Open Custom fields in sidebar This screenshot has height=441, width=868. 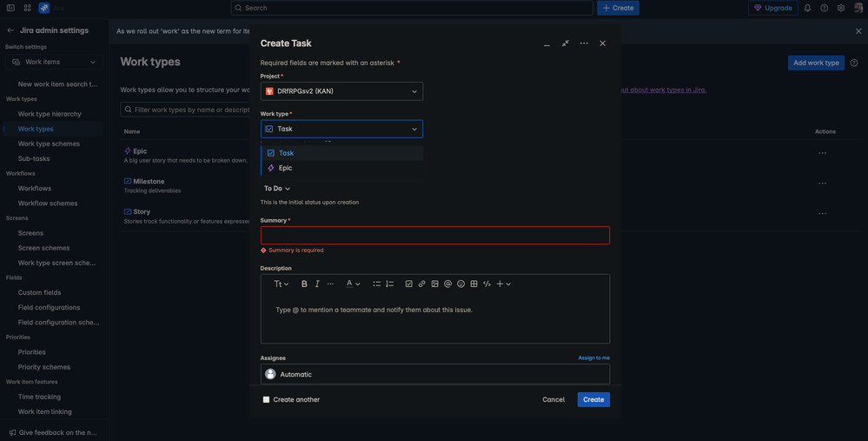pos(39,292)
